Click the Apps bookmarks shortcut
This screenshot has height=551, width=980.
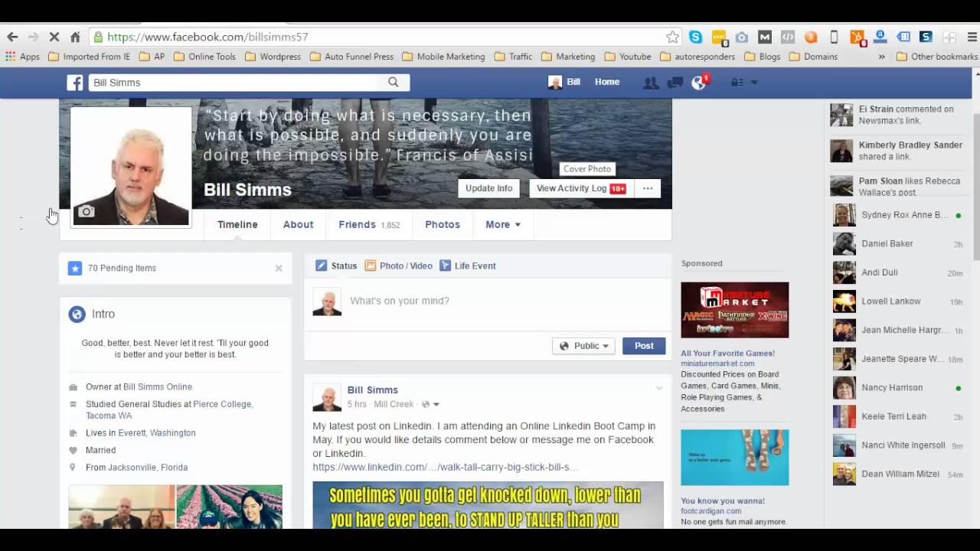coord(22,57)
